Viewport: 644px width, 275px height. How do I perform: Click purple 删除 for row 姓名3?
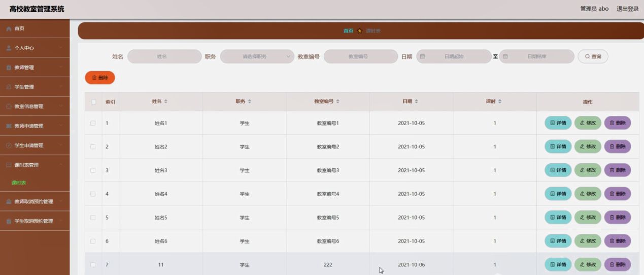[618, 170]
